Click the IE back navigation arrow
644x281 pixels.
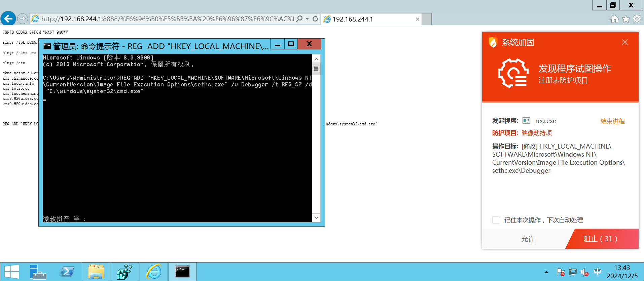(x=8, y=18)
